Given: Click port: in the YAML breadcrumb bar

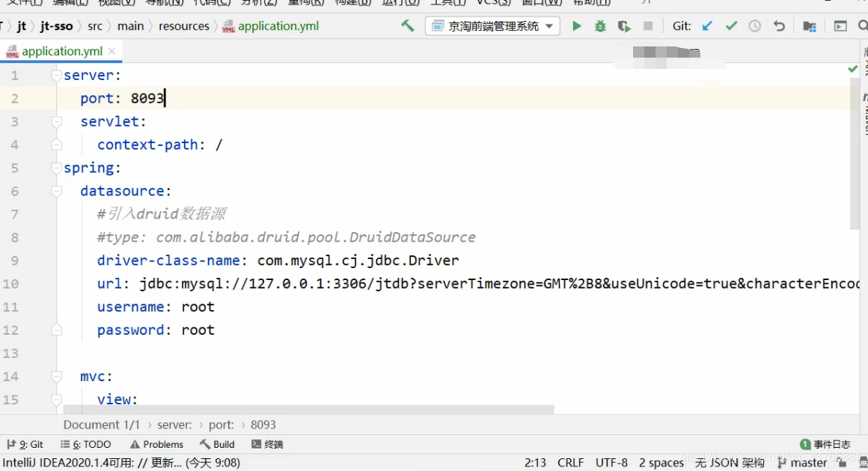Looking at the screenshot, I should (221, 425).
